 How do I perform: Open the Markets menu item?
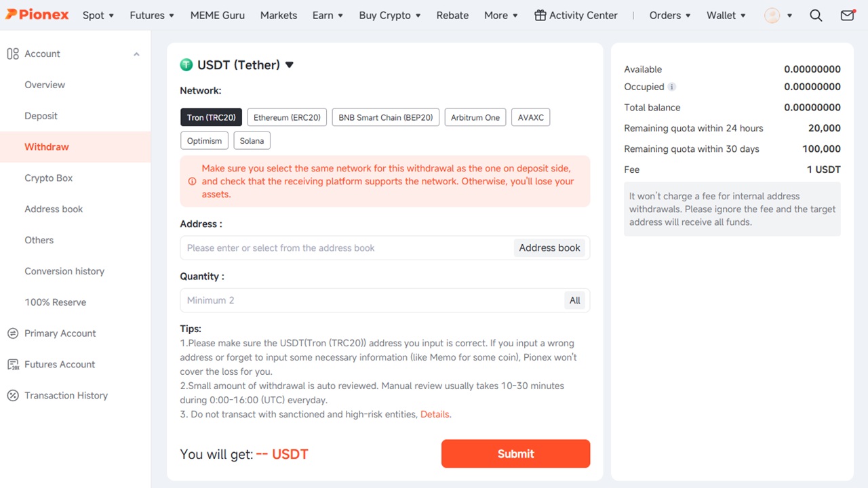(279, 16)
